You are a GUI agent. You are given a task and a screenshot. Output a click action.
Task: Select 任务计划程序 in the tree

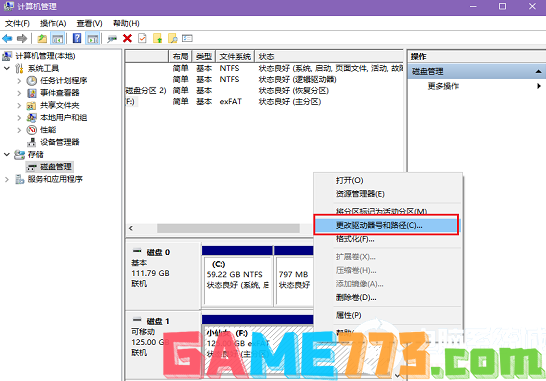pos(63,81)
